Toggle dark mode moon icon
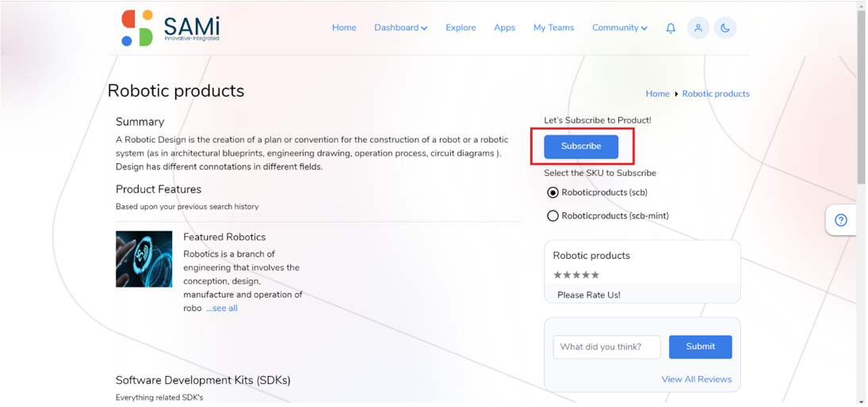The width and height of the screenshot is (868, 407). pos(725,28)
